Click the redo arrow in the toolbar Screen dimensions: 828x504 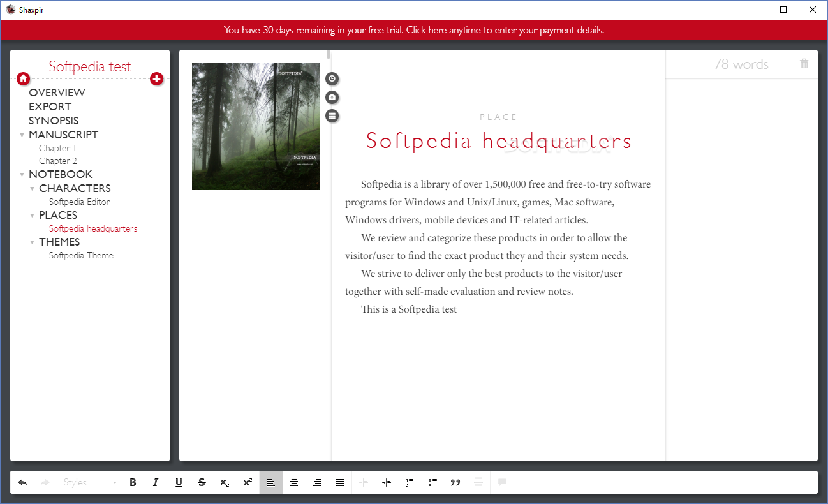point(45,482)
